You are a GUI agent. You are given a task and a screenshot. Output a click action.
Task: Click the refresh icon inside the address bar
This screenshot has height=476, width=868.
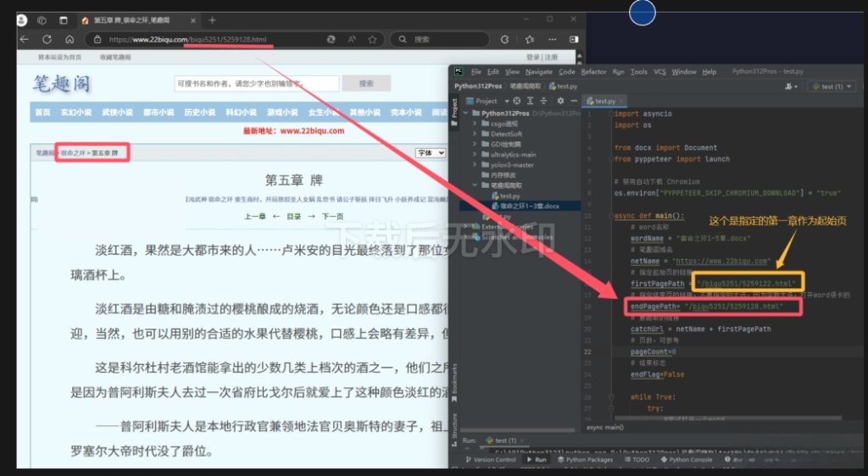pos(331,39)
